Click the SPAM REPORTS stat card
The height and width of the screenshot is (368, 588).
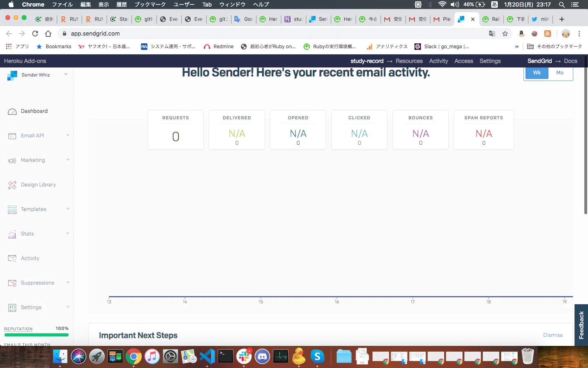pos(484,130)
